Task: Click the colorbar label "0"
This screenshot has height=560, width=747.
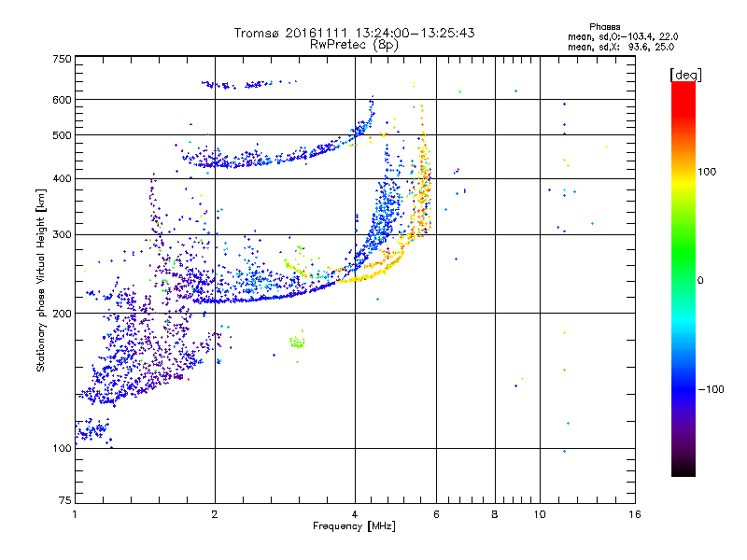Action: click(700, 281)
